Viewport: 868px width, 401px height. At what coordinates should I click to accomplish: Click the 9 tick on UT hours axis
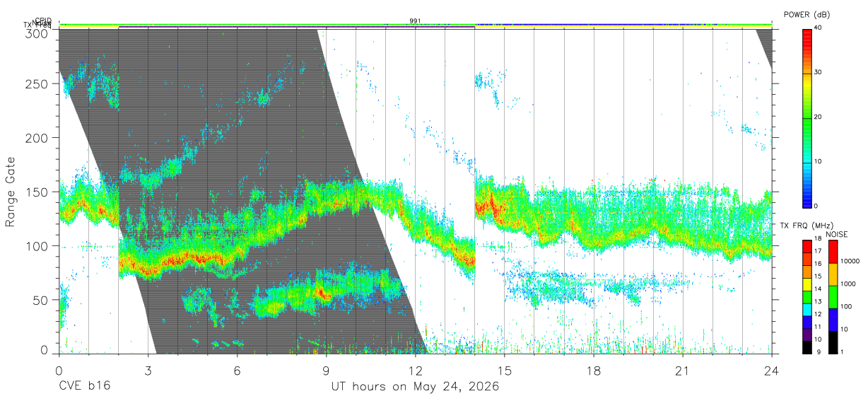pyautogui.click(x=326, y=370)
